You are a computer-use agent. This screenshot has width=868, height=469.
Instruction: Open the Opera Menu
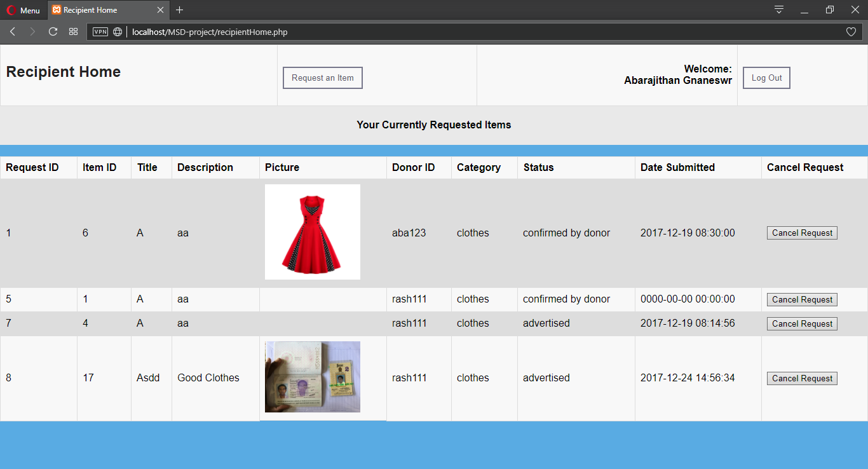pos(24,10)
